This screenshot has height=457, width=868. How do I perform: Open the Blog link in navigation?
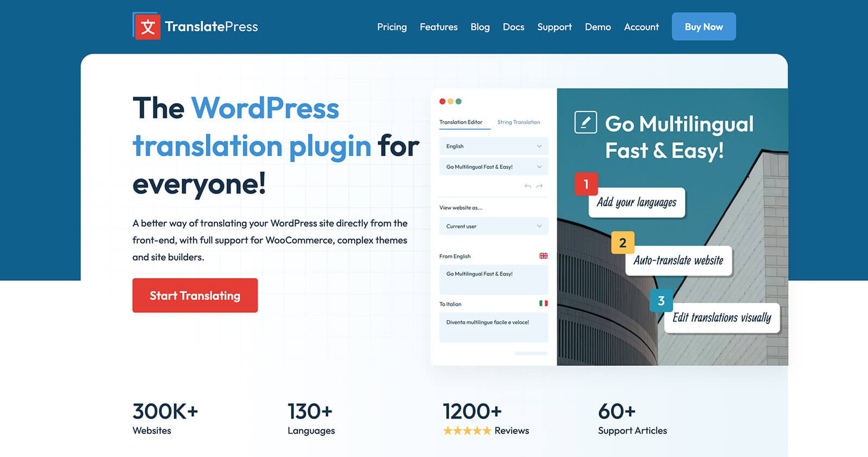[x=480, y=27]
